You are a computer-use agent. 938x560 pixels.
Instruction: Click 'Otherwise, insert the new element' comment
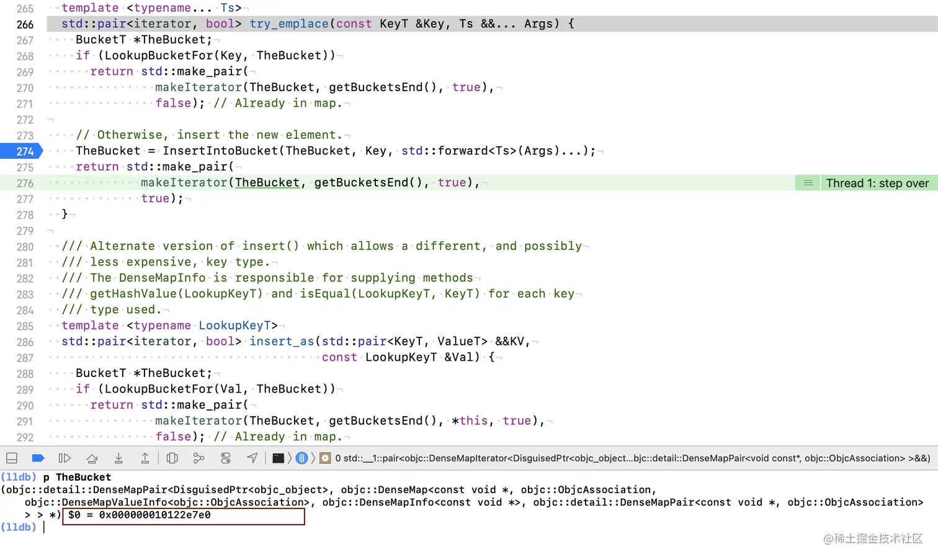[209, 135]
